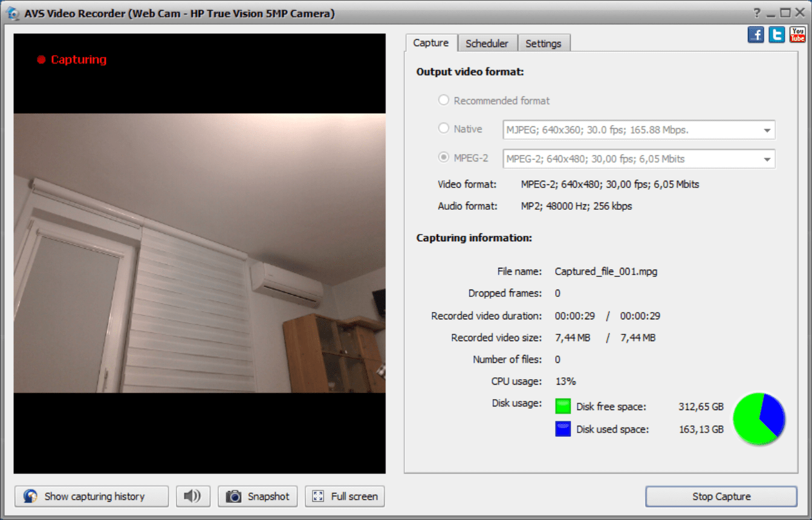The width and height of the screenshot is (812, 520).
Task: Click the blue Disk used space swatch
Action: [563, 429]
